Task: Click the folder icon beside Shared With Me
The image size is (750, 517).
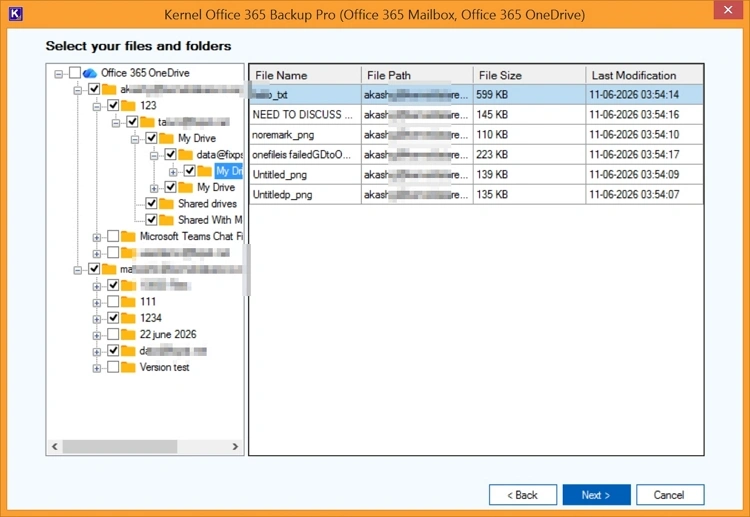Action: [x=166, y=220]
